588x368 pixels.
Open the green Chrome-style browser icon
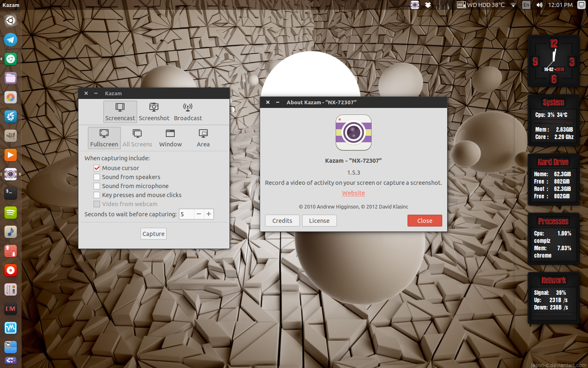tap(11, 59)
